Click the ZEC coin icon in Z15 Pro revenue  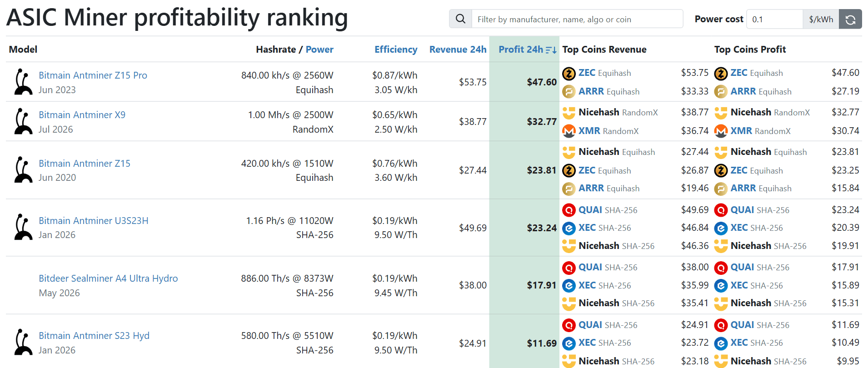[x=569, y=73]
